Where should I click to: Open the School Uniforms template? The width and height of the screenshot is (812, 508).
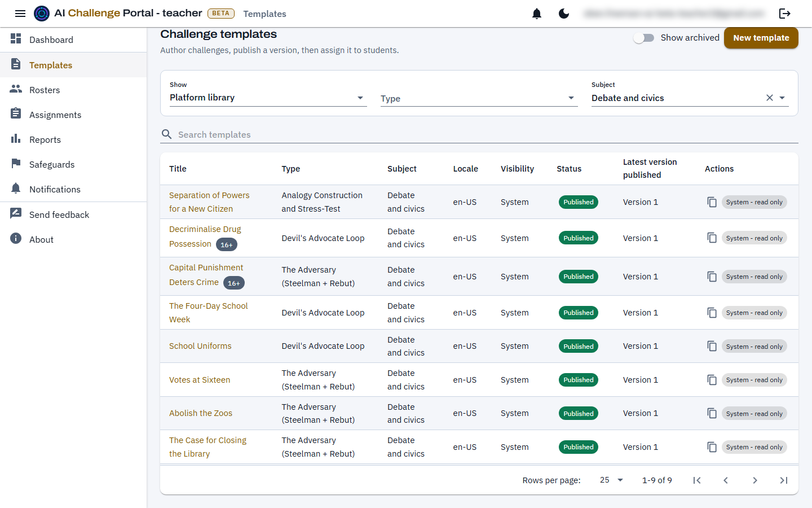200,346
